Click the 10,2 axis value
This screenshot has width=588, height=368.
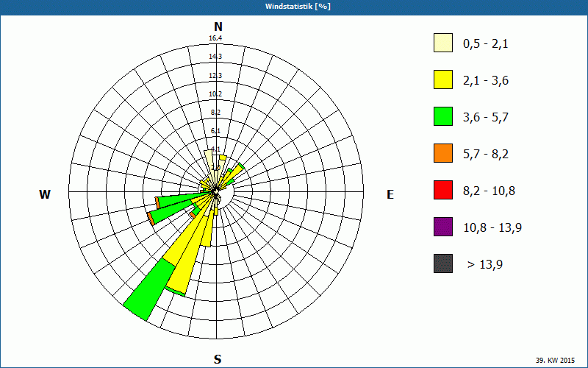pos(215,94)
